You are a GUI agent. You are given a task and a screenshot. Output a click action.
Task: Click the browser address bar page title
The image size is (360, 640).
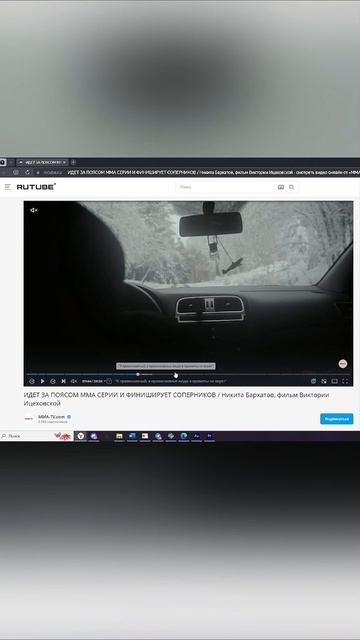tap(213, 172)
